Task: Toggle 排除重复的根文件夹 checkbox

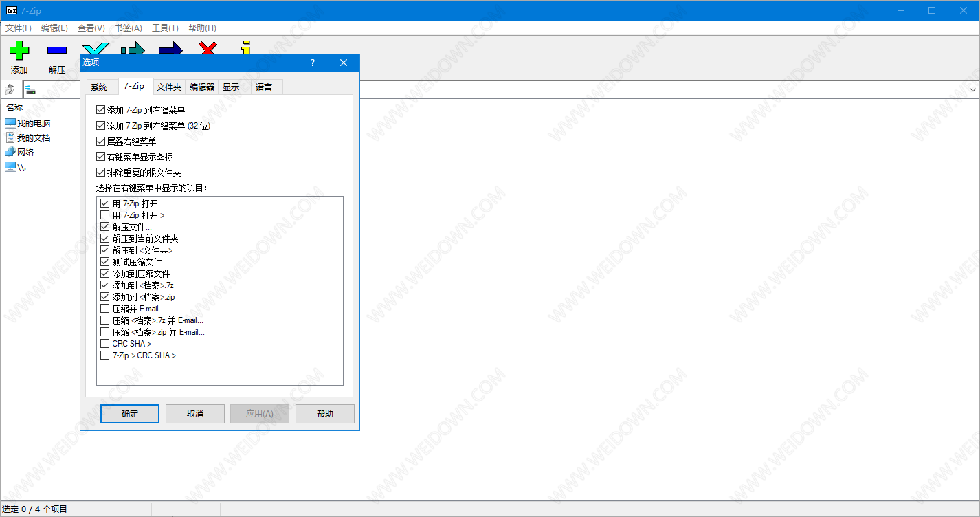Action: click(x=101, y=172)
